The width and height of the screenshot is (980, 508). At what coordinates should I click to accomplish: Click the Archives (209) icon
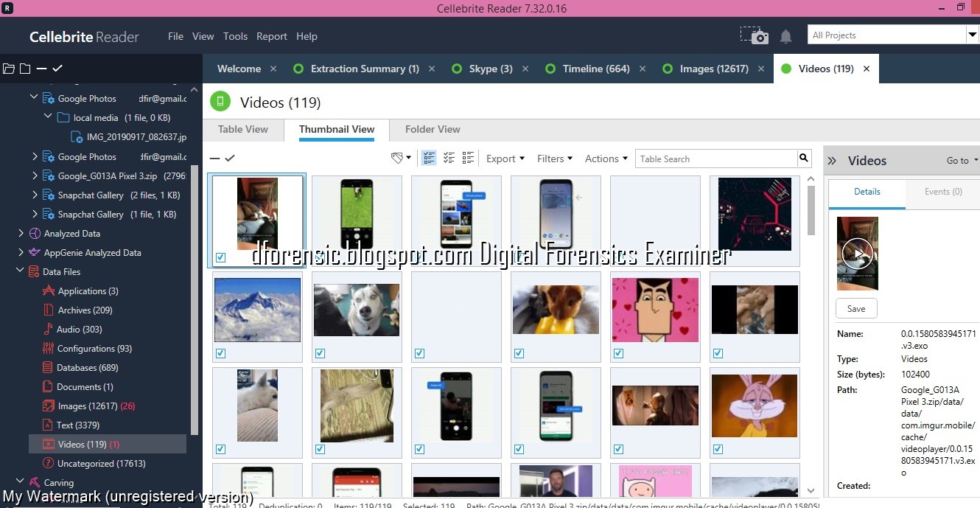click(x=48, y=310)
